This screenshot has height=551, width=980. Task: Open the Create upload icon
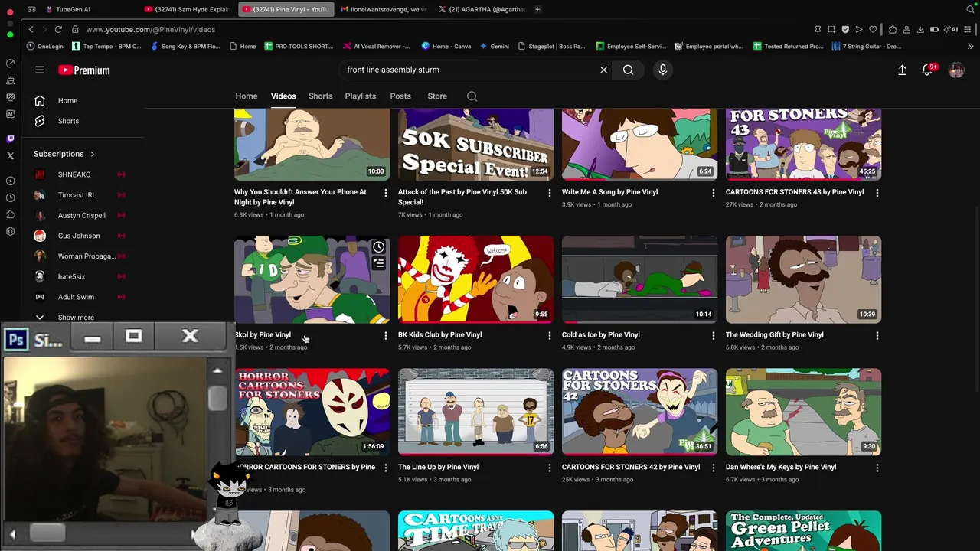click(902, 70)
